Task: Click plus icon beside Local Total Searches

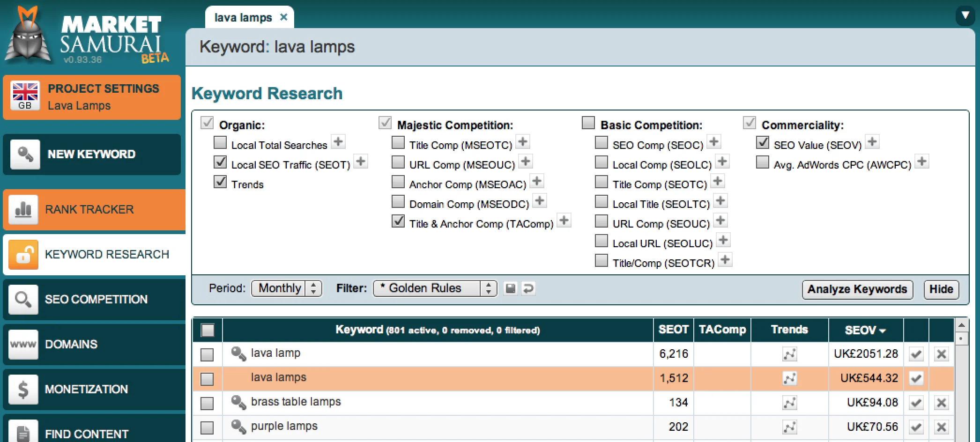Action: pos(338,142)
